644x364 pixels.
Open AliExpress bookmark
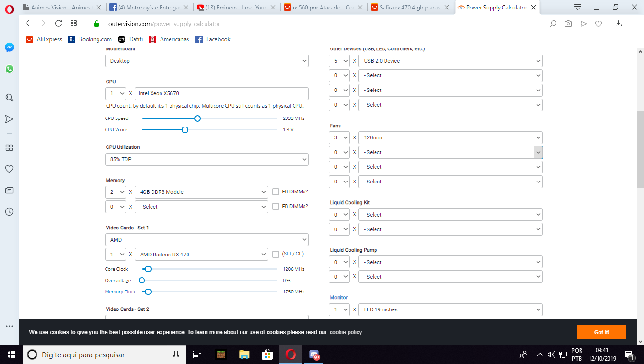pos(44,39)
